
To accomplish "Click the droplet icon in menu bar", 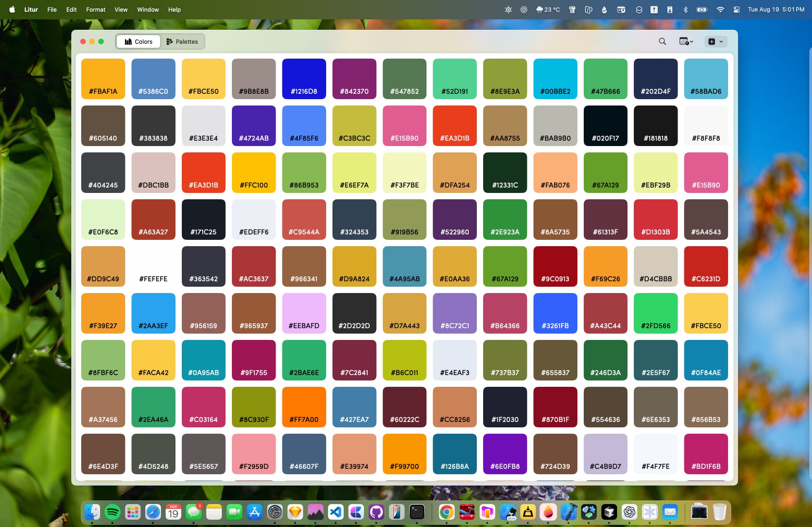I will [x=604, y=9].
